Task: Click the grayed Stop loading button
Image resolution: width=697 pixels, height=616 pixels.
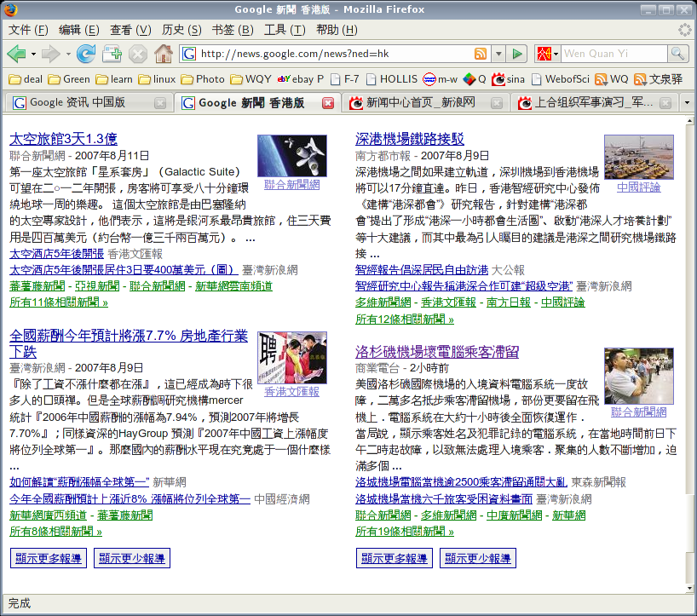Action: (x=138, y=54)
